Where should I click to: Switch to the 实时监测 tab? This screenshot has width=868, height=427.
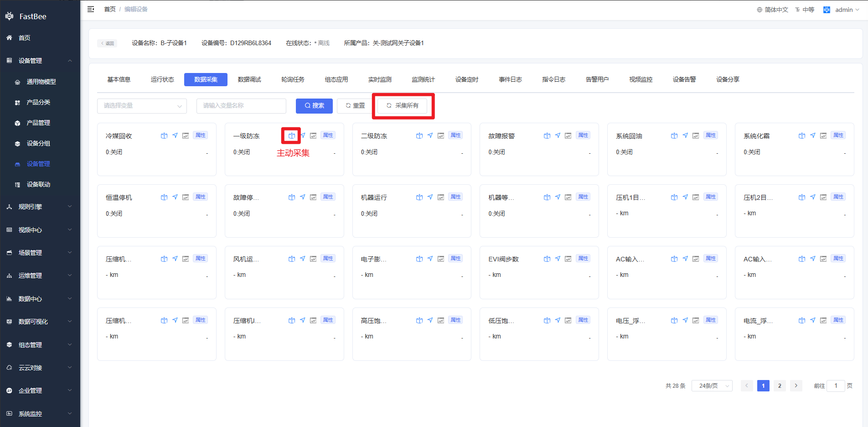[x=380, y=79]
